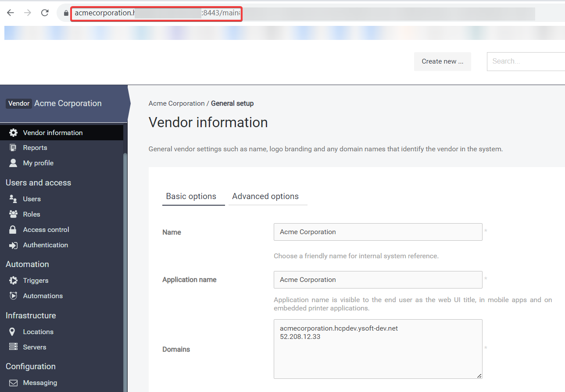Click the Authentication sign-in icon
Screen dimensions: 565x392
click(14, 245)
